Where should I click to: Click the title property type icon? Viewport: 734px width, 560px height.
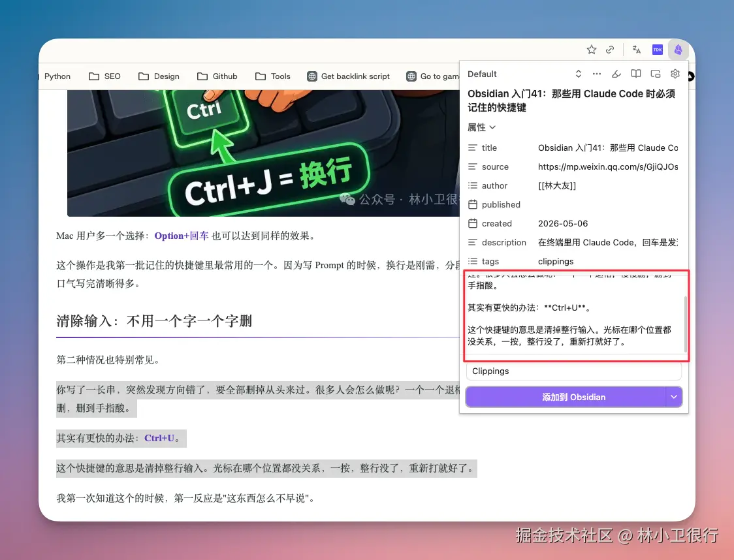(x=473, y=148)
